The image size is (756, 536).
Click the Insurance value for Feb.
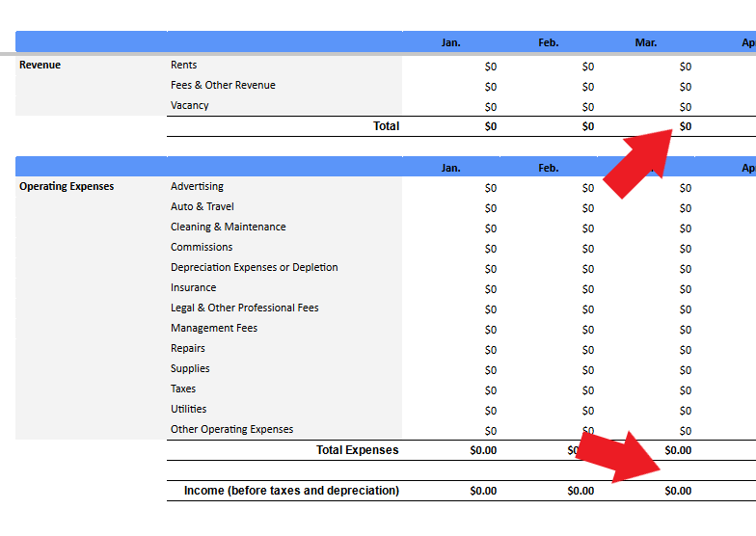point(588,289)
